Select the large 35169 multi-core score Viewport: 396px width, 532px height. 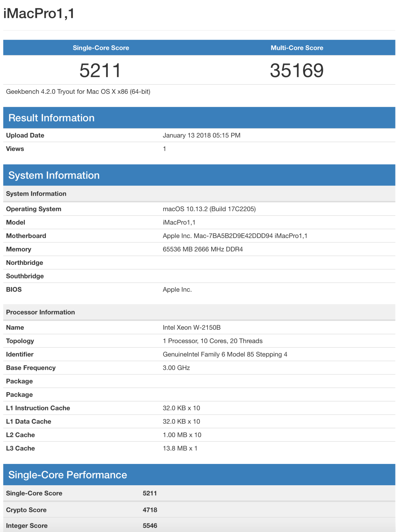(297, 70)
